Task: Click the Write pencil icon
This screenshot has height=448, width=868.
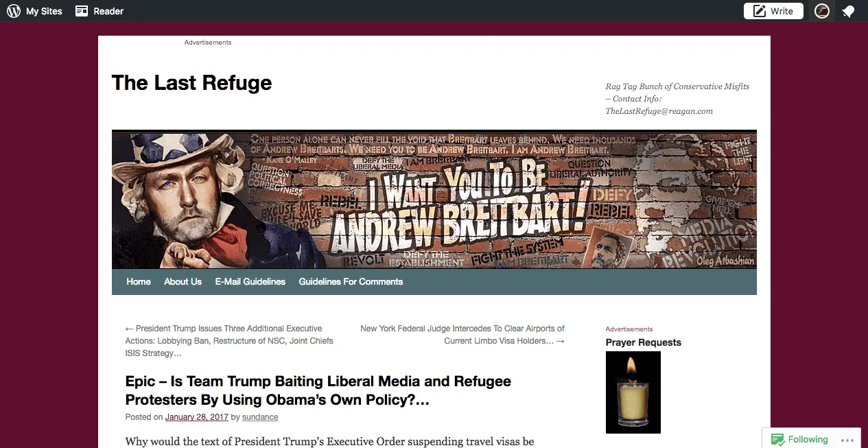Action: 760,11
